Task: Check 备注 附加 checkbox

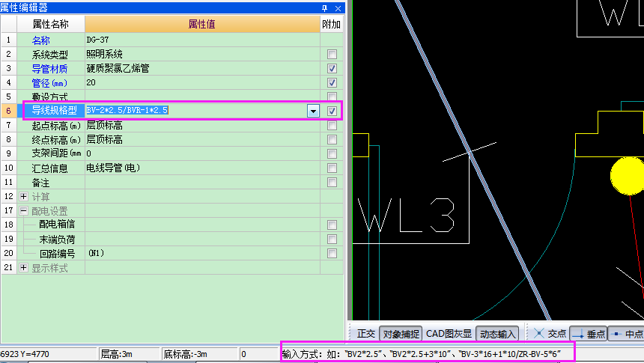Action: [332, 183]
